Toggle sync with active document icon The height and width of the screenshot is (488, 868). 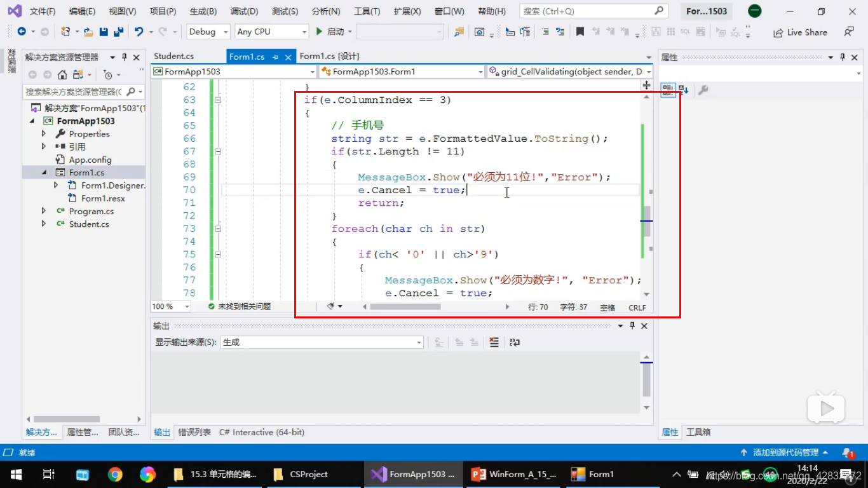tap(78, 74)
